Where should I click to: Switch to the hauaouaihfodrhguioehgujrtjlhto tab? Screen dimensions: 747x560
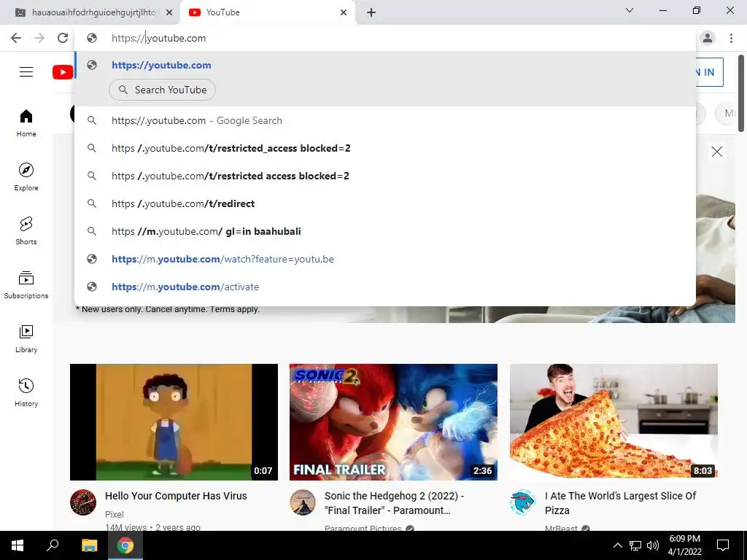click(90, 12)
